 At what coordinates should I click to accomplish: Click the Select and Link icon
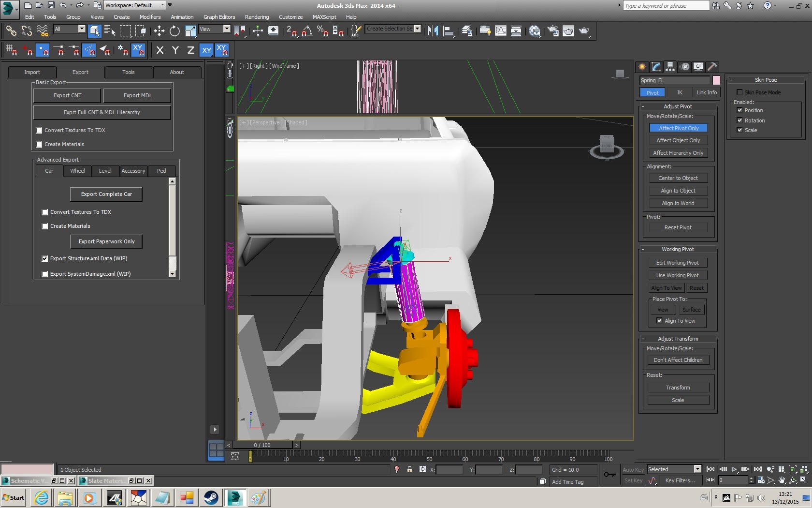[x=11, y=31]
